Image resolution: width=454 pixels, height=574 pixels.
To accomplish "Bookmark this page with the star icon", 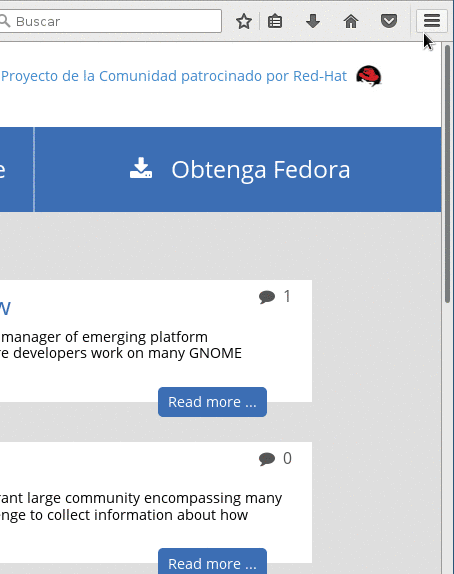I will click(244, 21).
